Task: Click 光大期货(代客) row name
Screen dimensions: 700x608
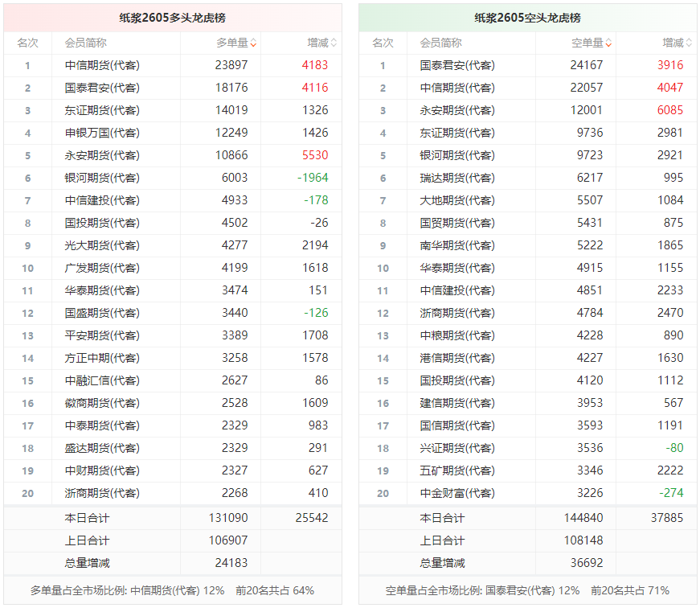Action: tap(102, 245)
